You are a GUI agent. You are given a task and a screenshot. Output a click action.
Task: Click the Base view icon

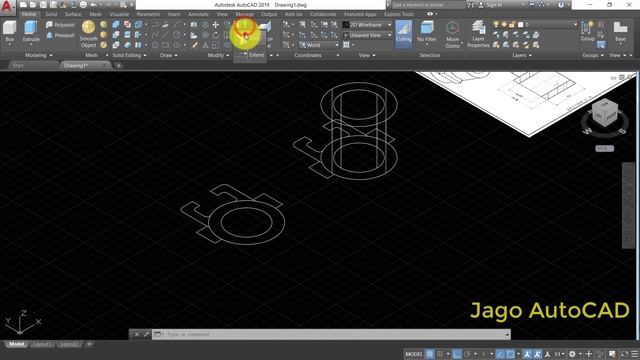(x=620, y=31)
